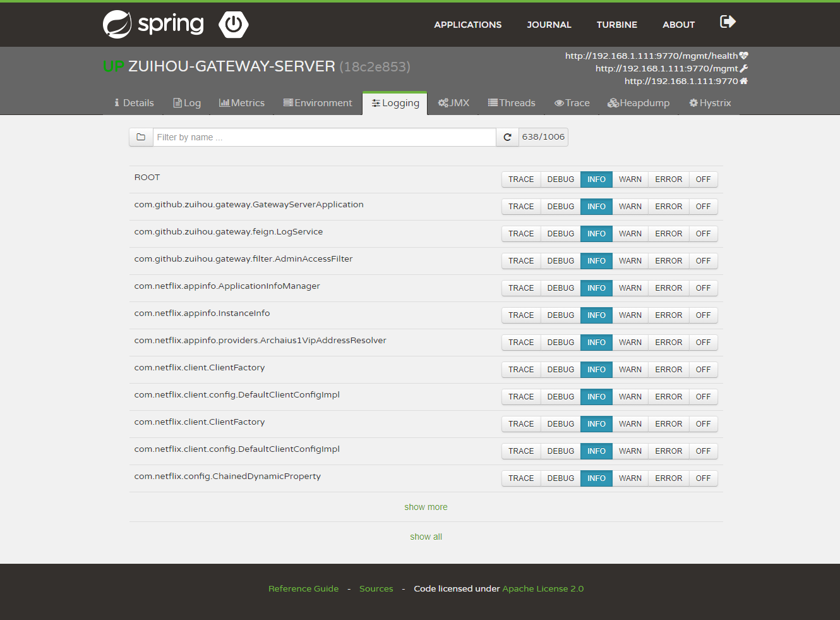Set feign.LogService logger to DEBUG
Screen dimensions: 840x620
coord(561,234)
